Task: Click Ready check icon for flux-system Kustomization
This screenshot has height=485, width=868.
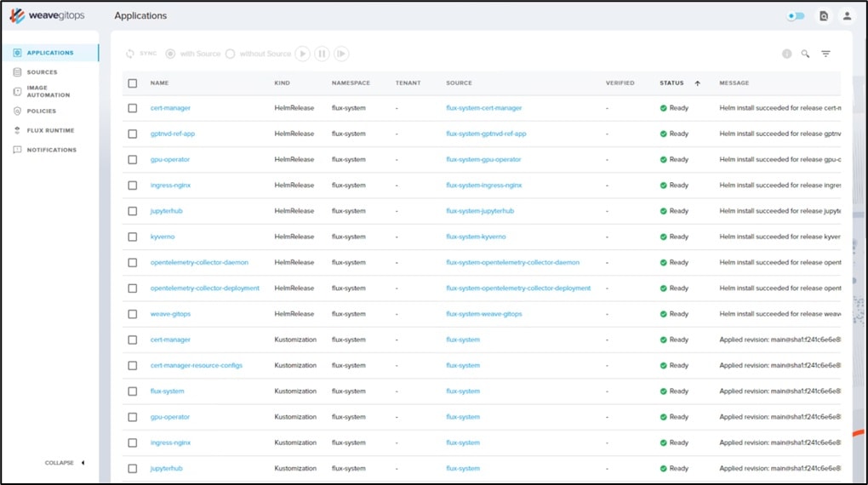Action: (x=663, y=391)
